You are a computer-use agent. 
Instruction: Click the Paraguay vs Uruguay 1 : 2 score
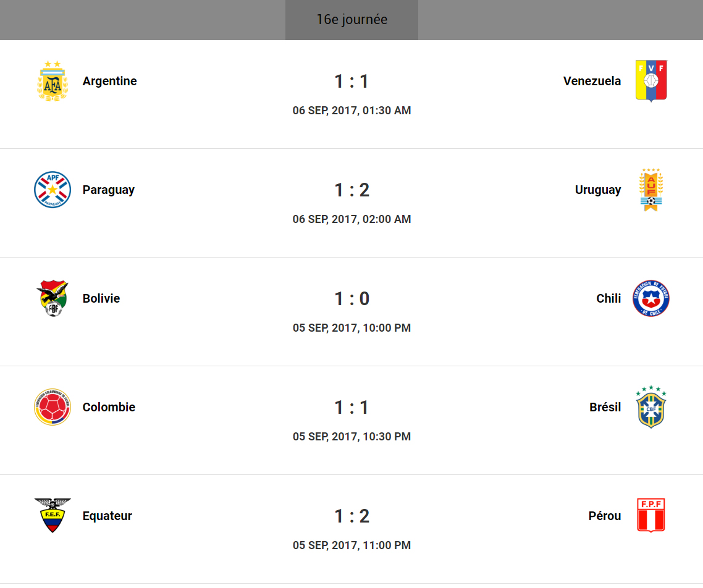tap(351, 190)
